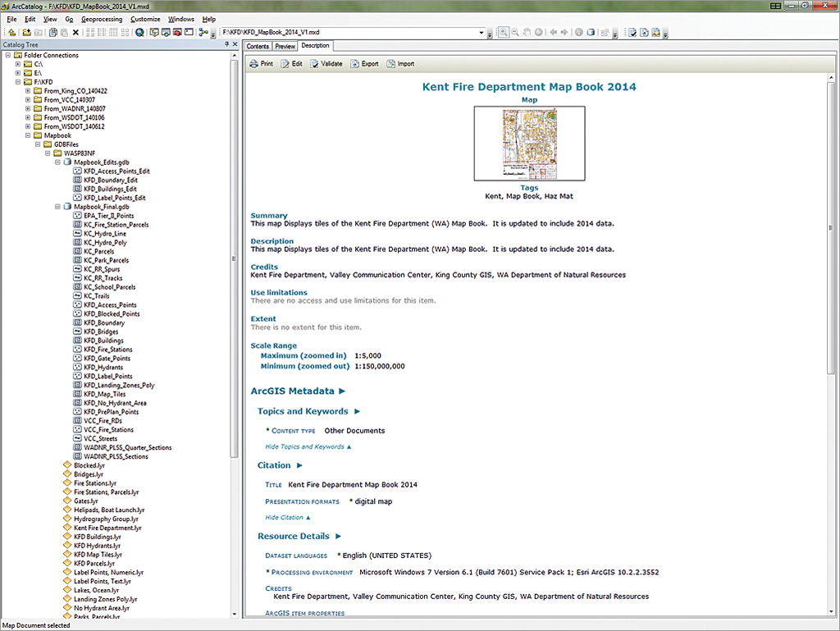Switch to the Contents tab

pyautogui.click(x=258, y=46)
